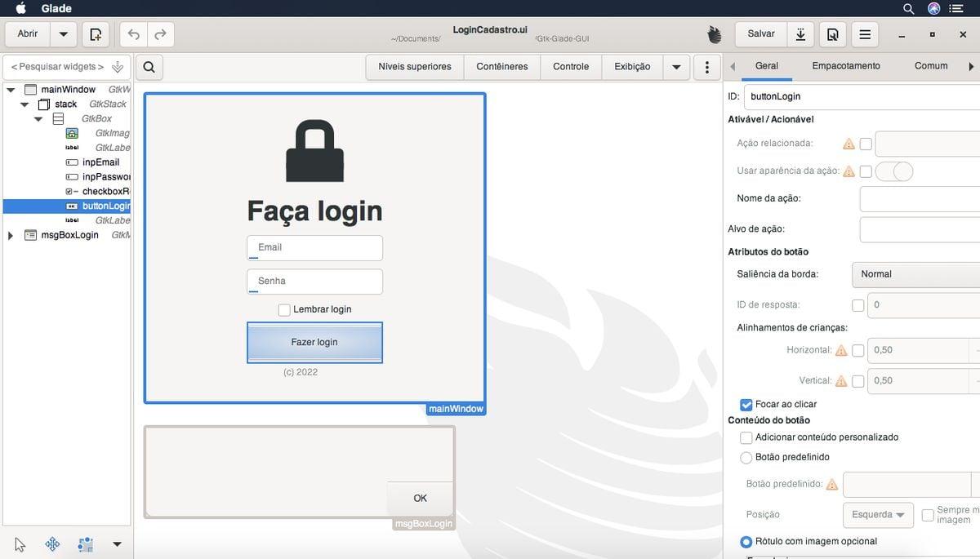The height and width of the screenshot is (559, 980).
Task: Open the Níveis superiores widget group
Action: [415, 67]
